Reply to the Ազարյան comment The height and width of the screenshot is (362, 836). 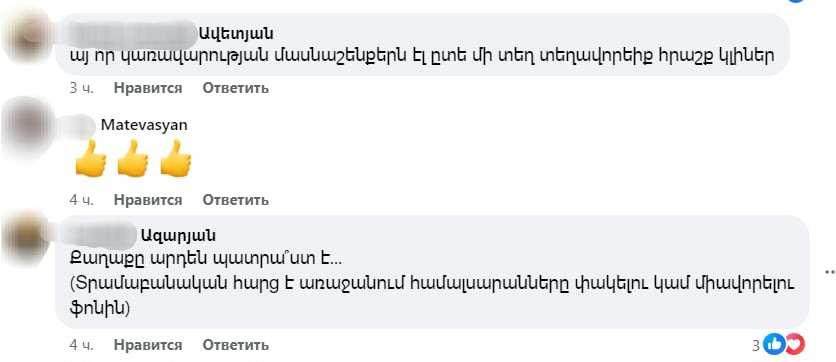pos(235,345)
